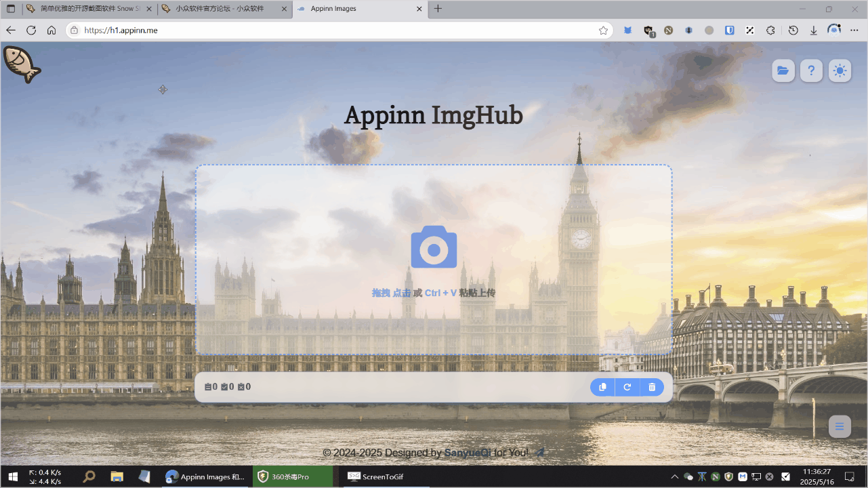Open File Explorer from the taskbar
This screenshot has height=488, width=868.
click(117, 476)
